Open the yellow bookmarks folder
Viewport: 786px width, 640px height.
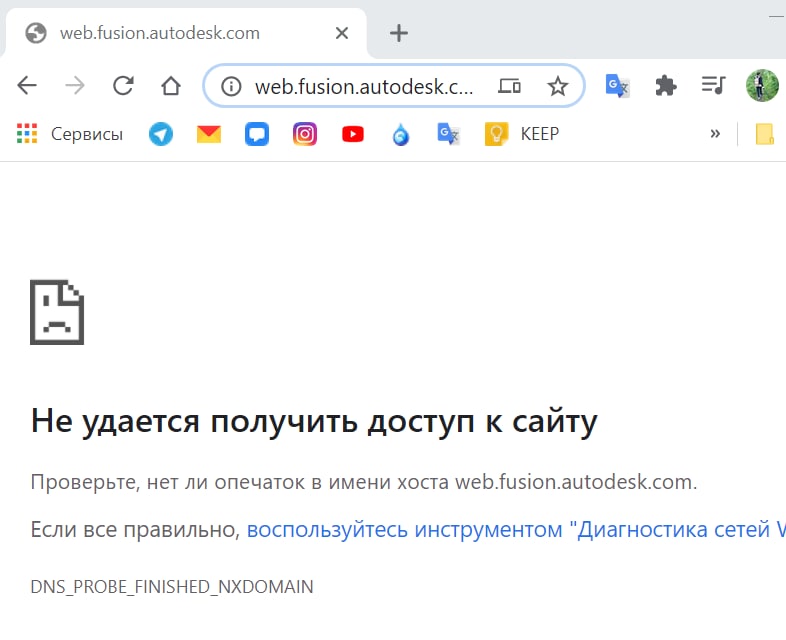tap(764, 134)
